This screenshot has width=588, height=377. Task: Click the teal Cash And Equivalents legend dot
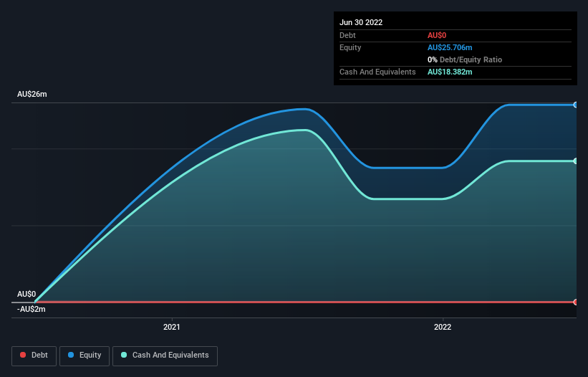coord(124,355)
